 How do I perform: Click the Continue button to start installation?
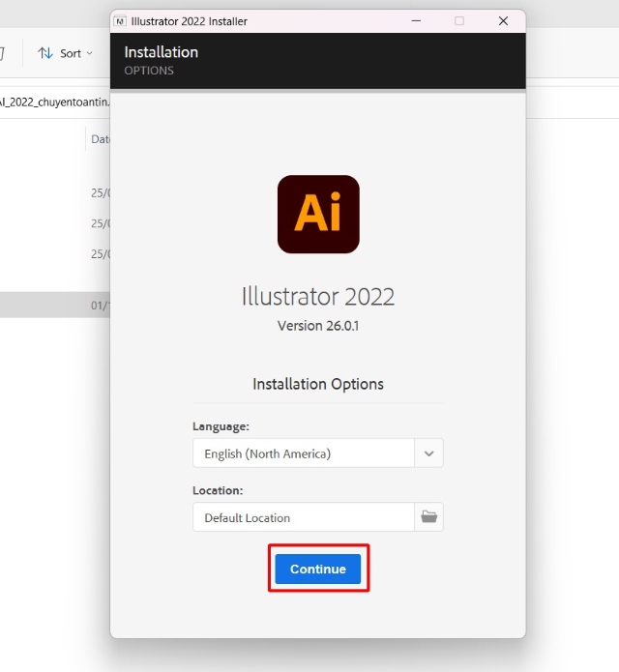(317, 569)
